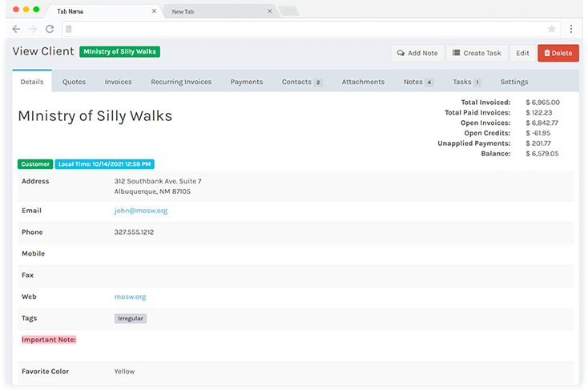This screenshot has width=588, height=391.
Task: Click the browser forward arrow
Action: (33, 29)
